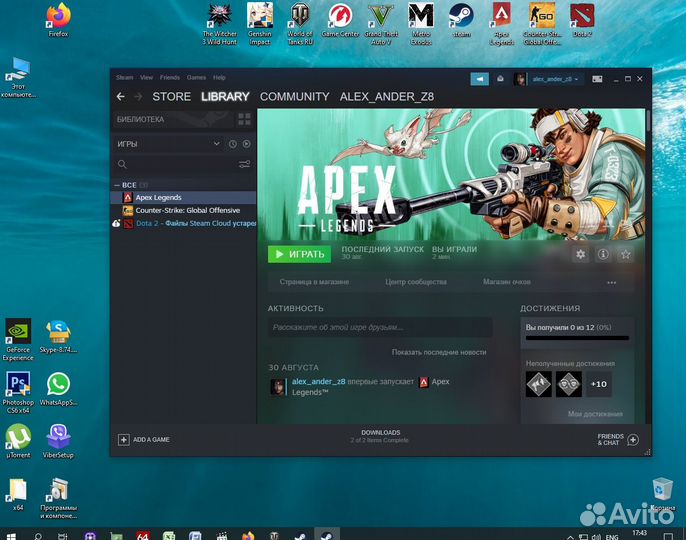Go back using the back arrow
The width and height of the screenshot is (686, 540).
tap(121, 97)
